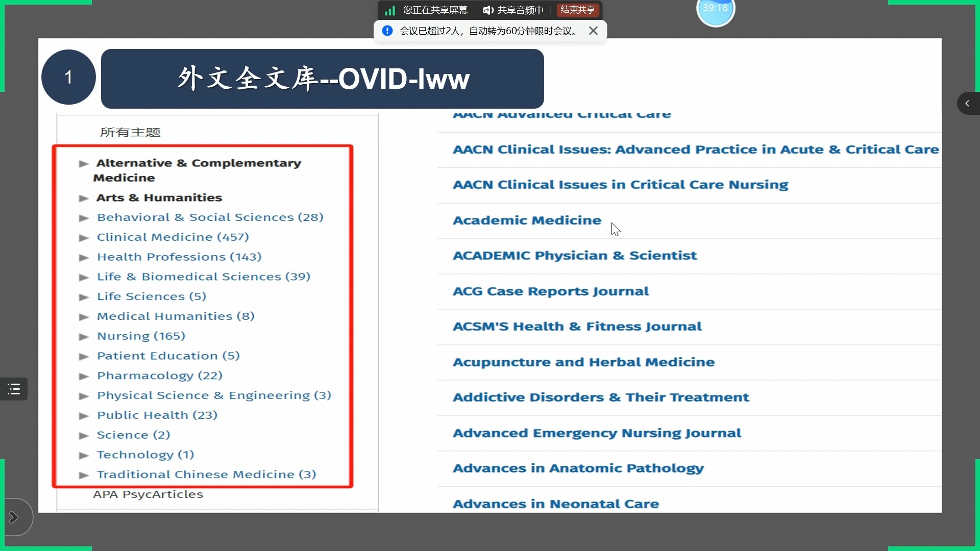Open Addictive Disorders & Their Treatment
Screen dimensions: 980x551
[601, 397]
